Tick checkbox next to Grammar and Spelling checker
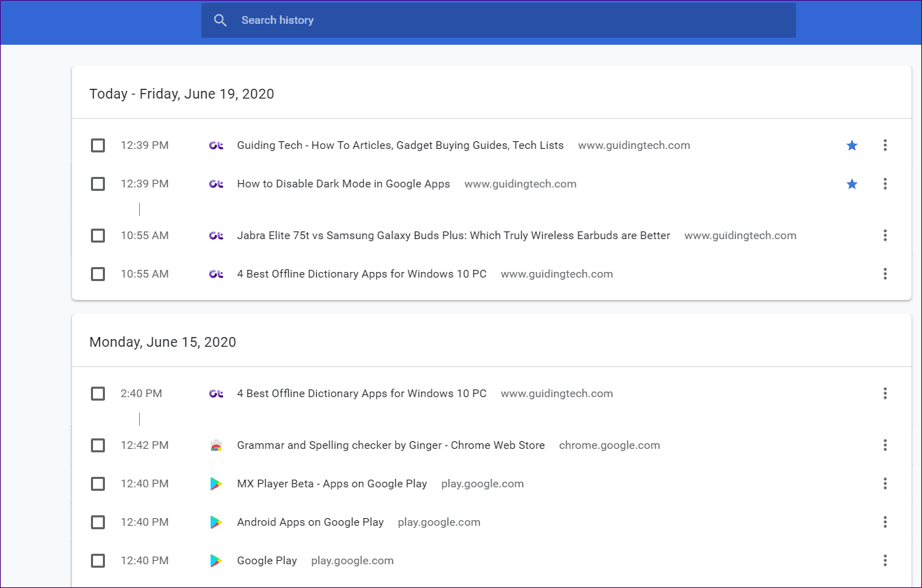 click(x=98, y=445)
